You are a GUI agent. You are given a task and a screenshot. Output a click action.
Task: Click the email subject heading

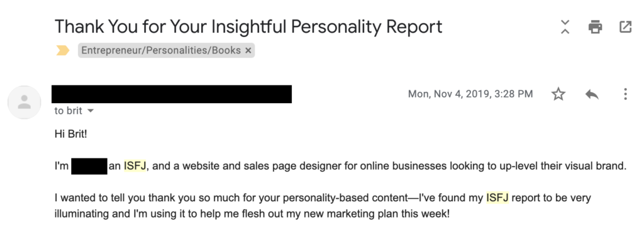(x=248, y=26)
